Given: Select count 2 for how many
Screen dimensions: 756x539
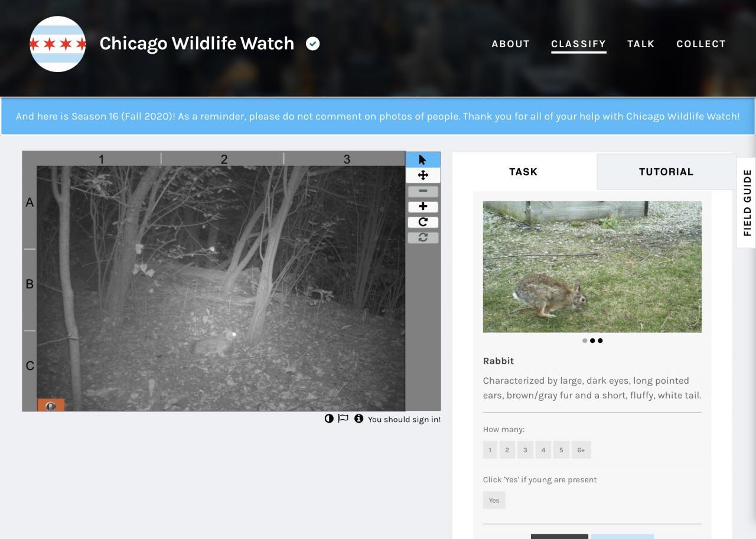Looking at the screenshot, I should (507, 450).
